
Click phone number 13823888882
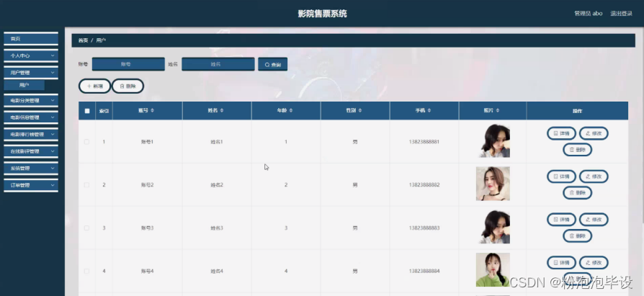click(x=424, y=185)
